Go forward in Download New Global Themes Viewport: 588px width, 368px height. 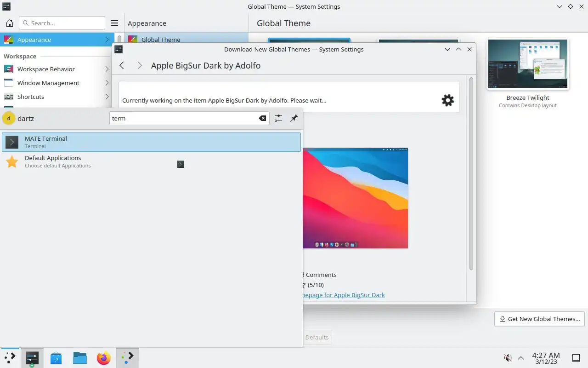140,65
